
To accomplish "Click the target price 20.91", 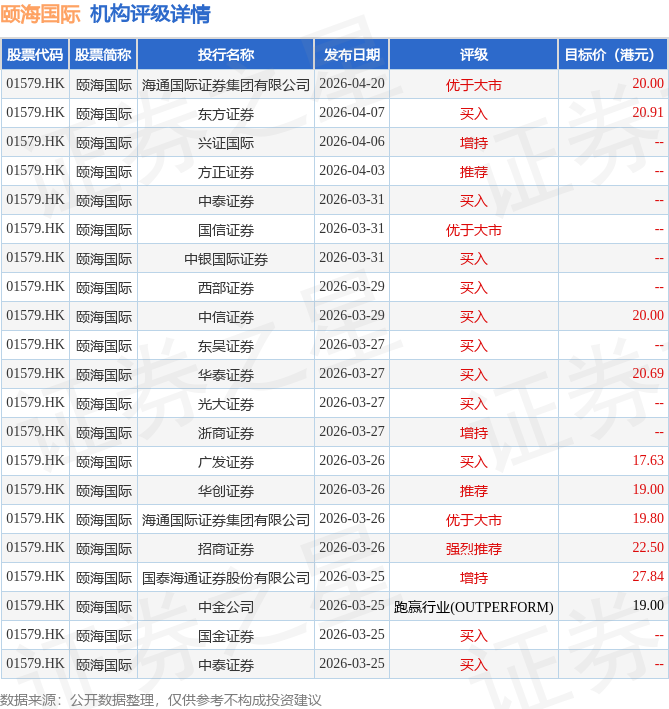I will point(648,113).
